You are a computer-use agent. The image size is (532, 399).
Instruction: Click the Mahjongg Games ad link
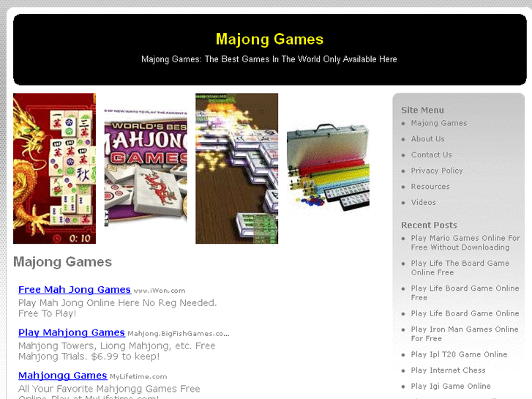pos(63,376)
